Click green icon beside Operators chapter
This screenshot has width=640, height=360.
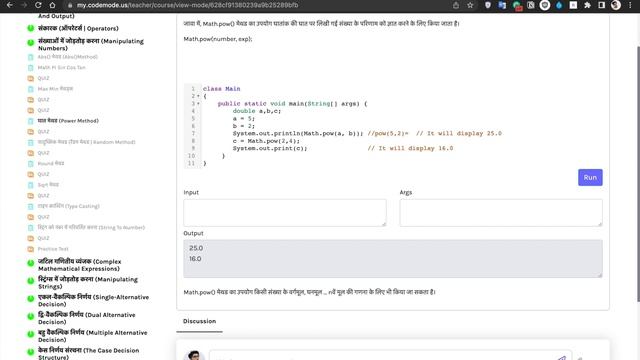[x=31, y=28]
